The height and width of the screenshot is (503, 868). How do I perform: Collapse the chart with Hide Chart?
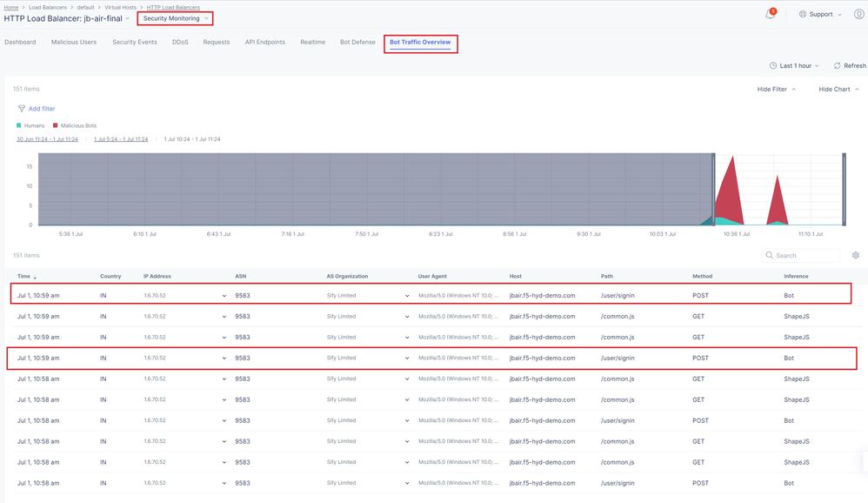point(838,90)
